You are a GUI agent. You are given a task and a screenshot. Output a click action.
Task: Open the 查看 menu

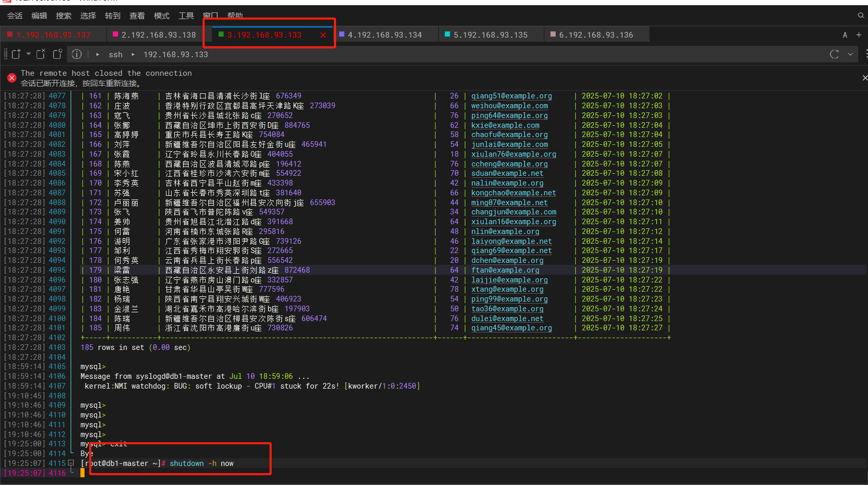click(137, 15)
